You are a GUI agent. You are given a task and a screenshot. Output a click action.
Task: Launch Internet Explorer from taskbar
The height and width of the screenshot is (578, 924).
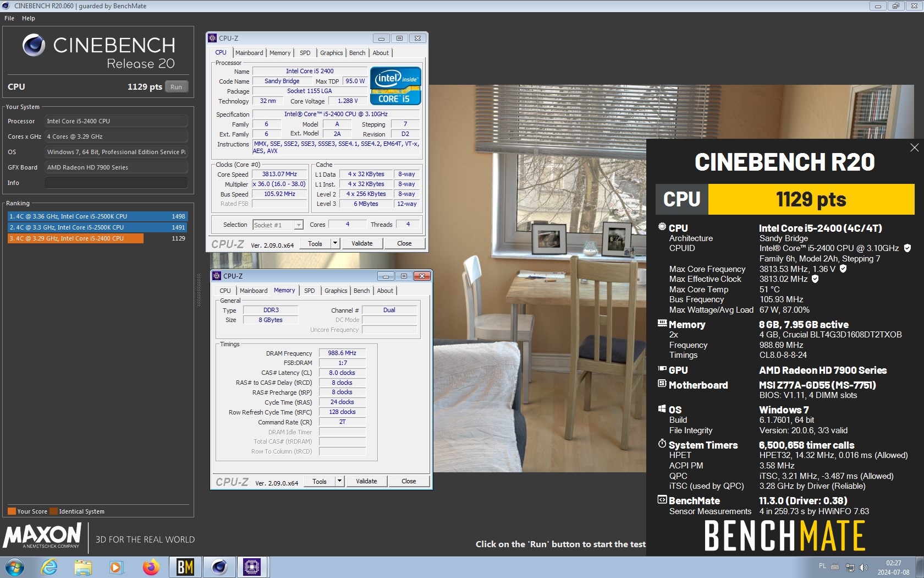point(50,567)
